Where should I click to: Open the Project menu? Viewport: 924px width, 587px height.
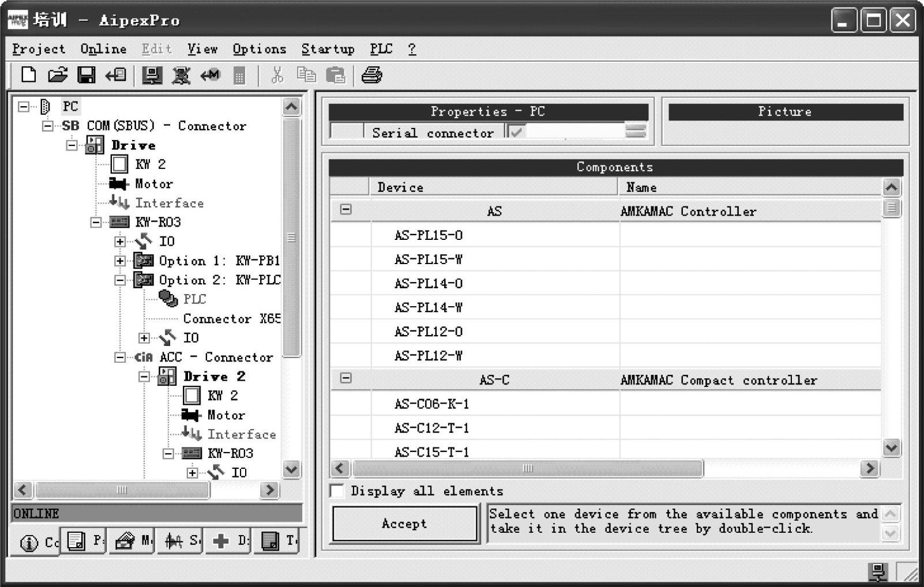(39, 49)
